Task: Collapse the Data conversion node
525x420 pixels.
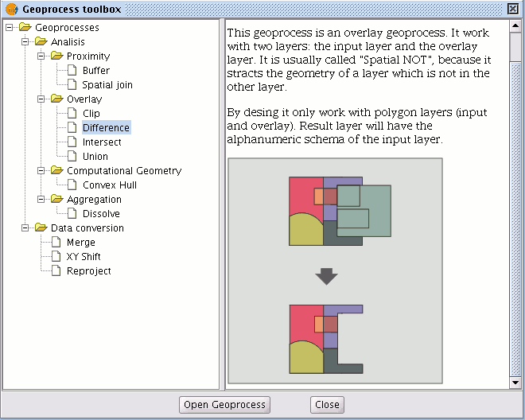Action: point(25,228)
